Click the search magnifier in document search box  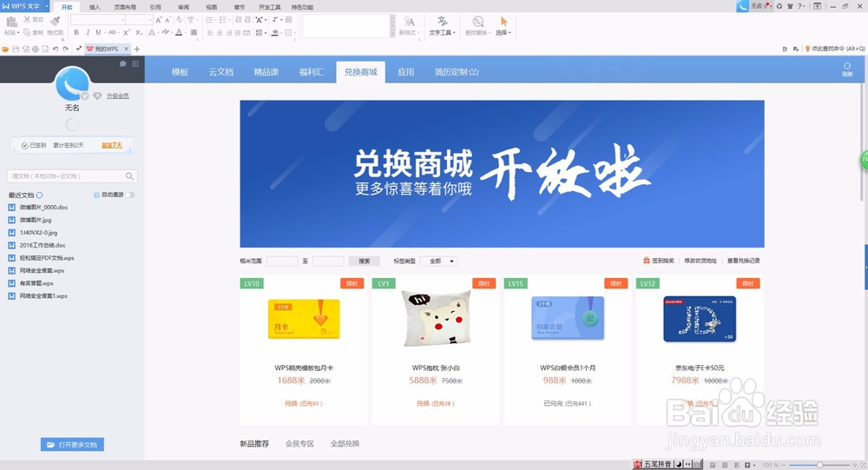[129, 176]
